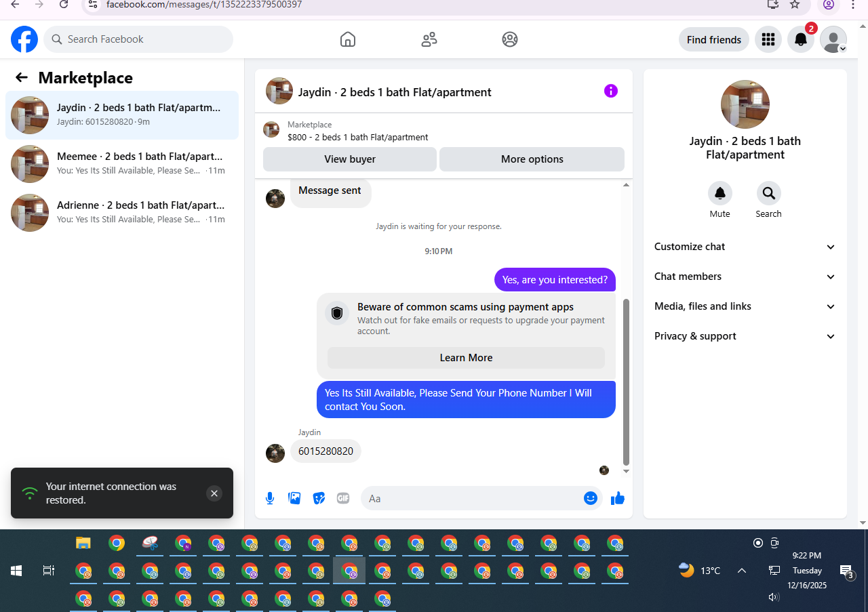Expand Media, files and links section

pos(745,306)
